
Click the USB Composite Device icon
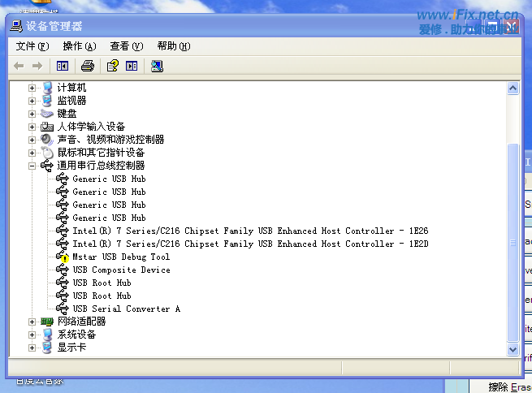63,270
